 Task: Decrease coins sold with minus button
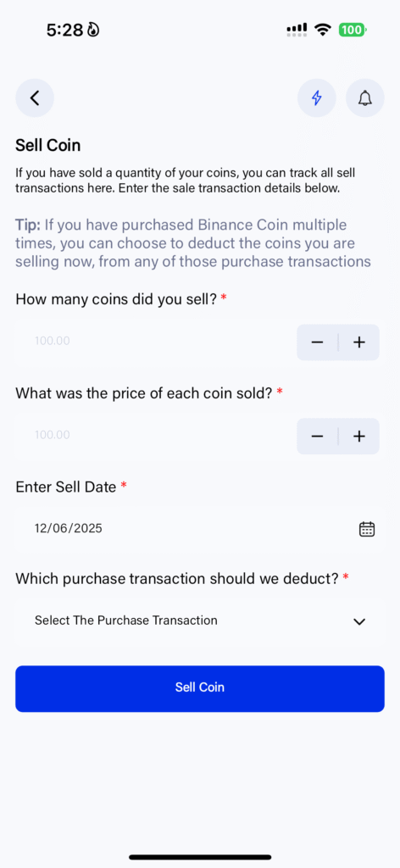coord(317,342)
